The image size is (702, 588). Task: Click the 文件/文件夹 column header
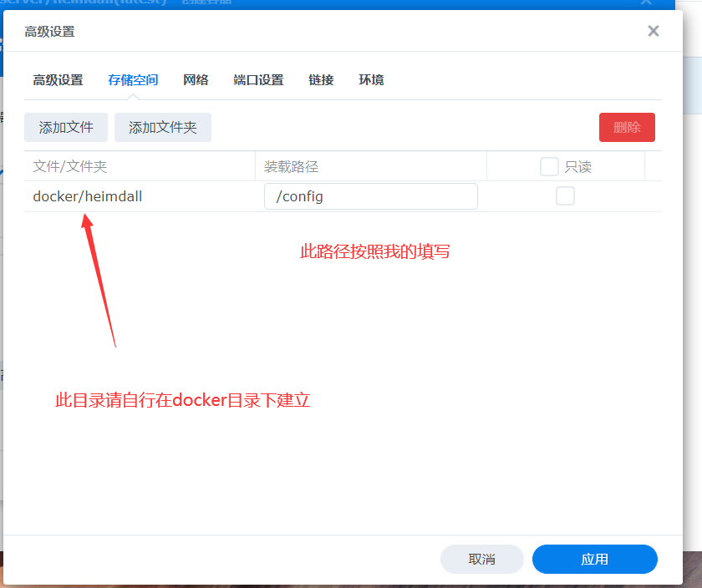point(140,166)
